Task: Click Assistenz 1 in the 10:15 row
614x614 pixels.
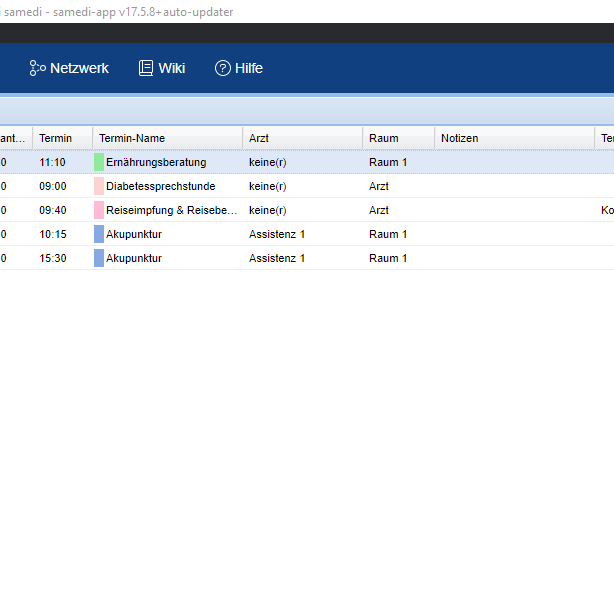Action: click(277, 234)
